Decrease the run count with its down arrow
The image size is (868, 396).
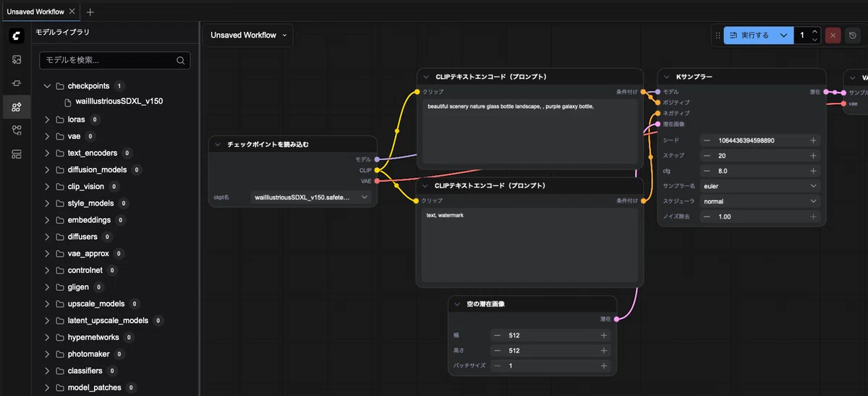(x=815, y=39)
